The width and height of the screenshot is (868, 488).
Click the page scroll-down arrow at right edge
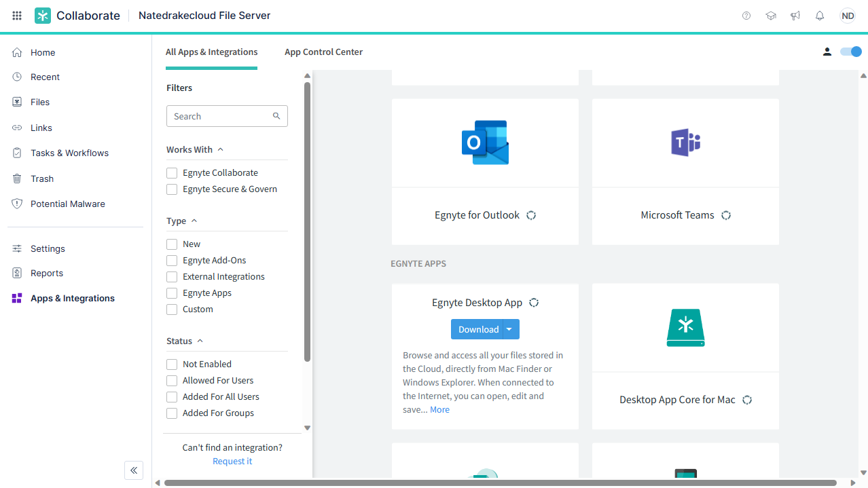(863, 472)
